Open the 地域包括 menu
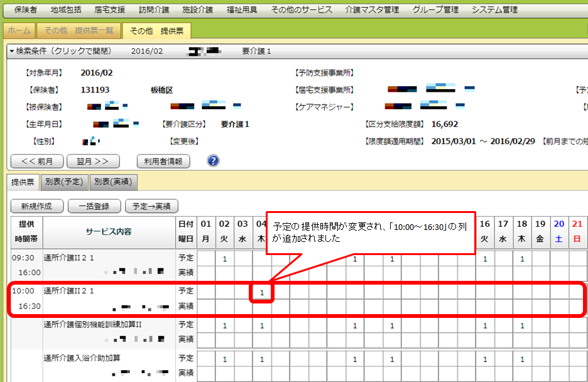This screenshot has width=588, height=382. point(66,10)
